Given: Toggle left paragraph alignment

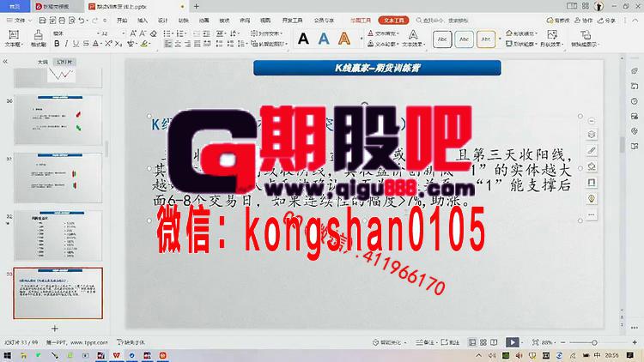Looking at the screenshot, I should click(168, 44).
